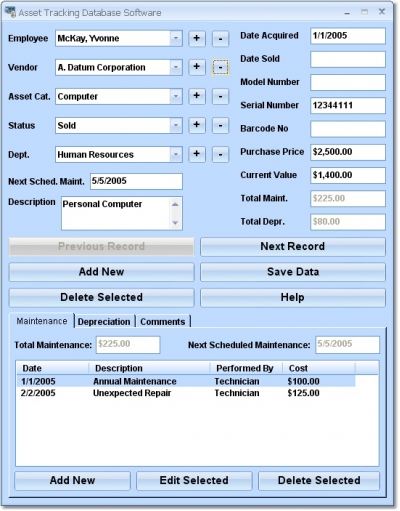Remove vendor with minus button
This screenshot has height=511, width=400.
(220, 67)
